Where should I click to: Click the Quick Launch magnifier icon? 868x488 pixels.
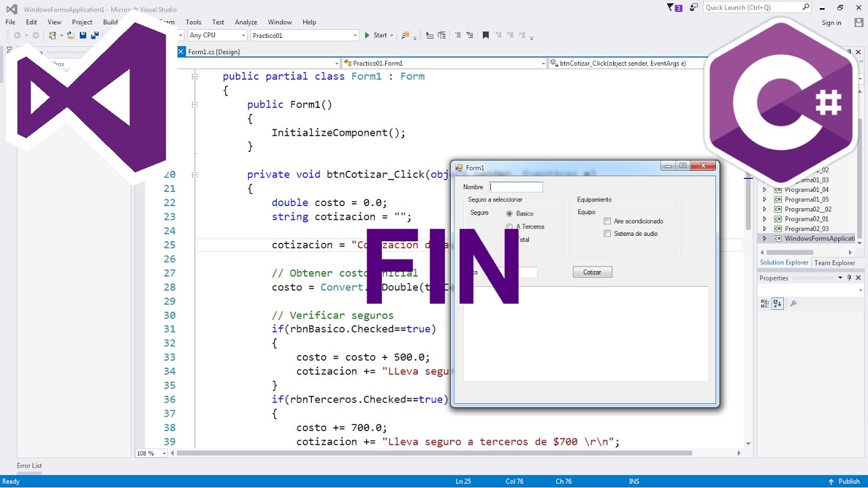pyautogui.click(x=806, y=7)
